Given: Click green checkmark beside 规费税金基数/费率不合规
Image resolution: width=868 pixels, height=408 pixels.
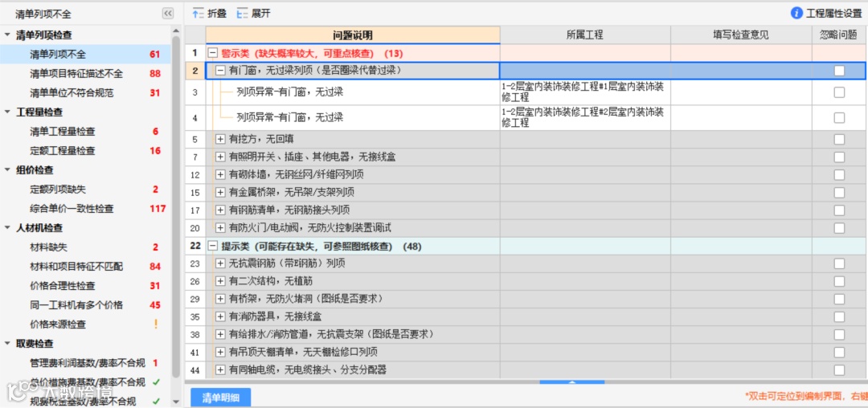Looking at the screenshot, I should 156,402.
